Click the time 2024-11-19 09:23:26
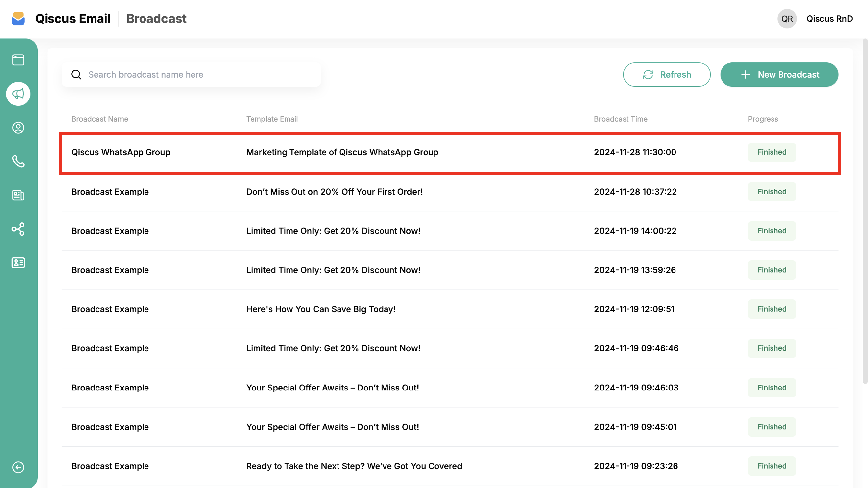The height and width of the screenshot is (488, 868). click(636, 466)
